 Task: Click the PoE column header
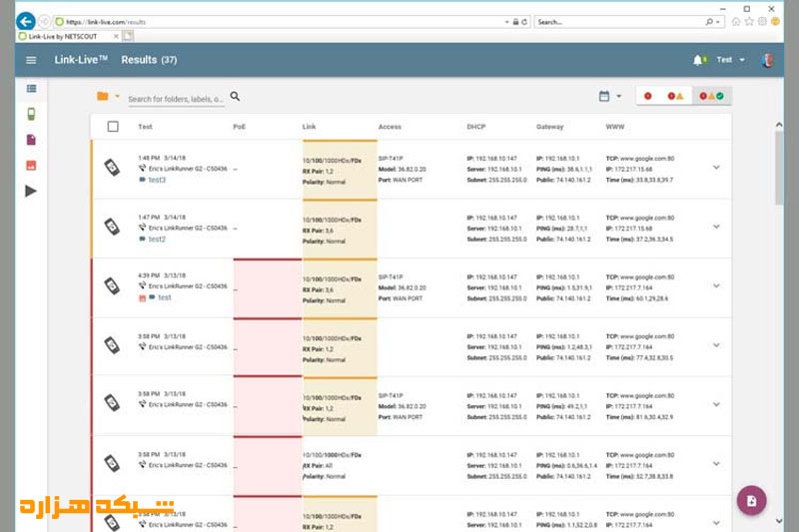coord(239,127)
